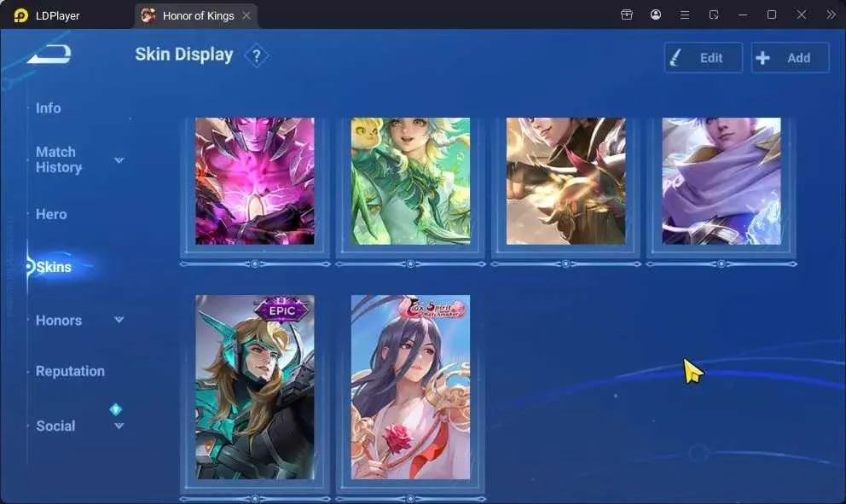Open the Hero section
Viewport: 846px width, 504px height.
[51, 214]
